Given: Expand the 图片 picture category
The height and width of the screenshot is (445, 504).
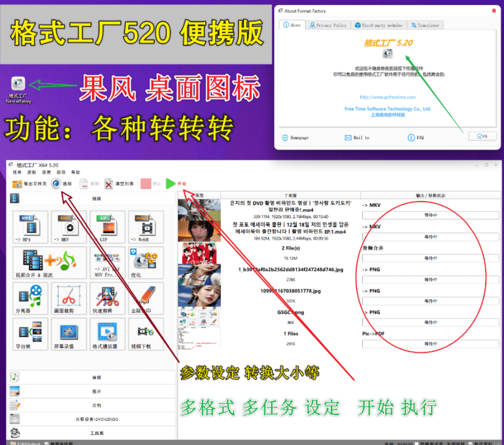Looking at the screenshot, I should click(92, 391).
